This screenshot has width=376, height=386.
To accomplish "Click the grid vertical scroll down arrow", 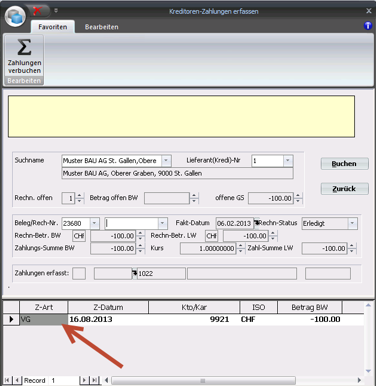I will point(368,371).
